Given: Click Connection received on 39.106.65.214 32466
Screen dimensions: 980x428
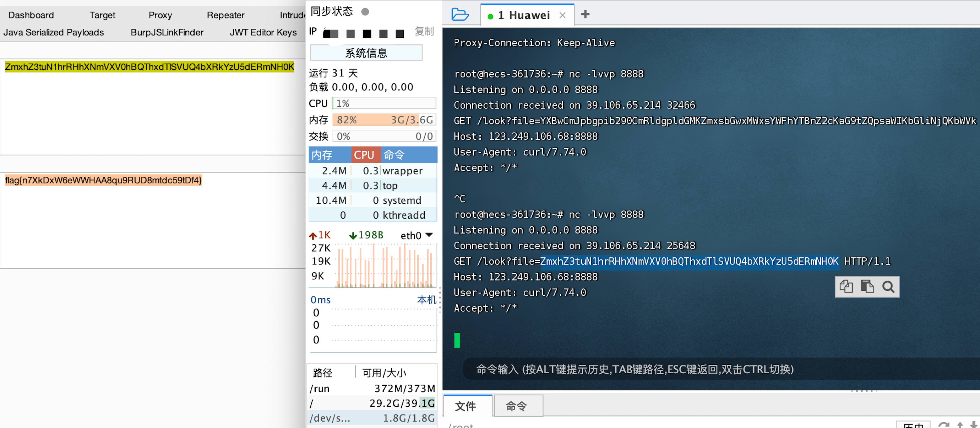Looking at the screenshot, I should (575, 105).
